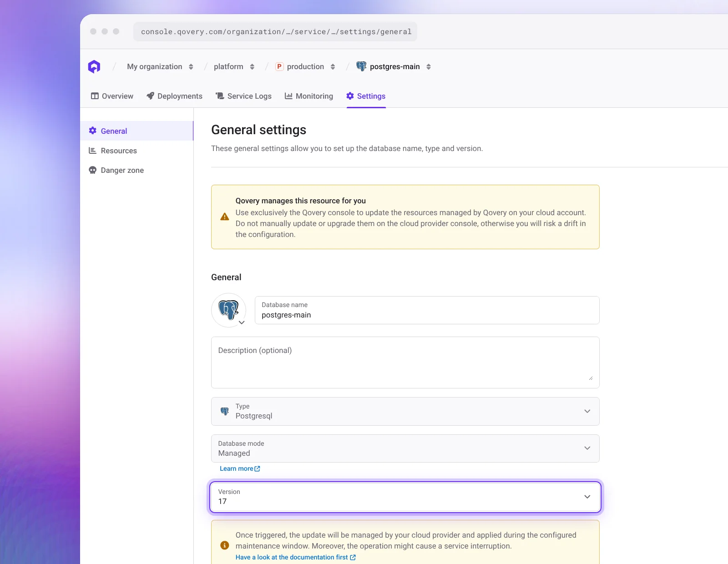Image resolution: width=728 pixels, height=564 pixels.
Task: Click the Danger zone skull icon
Action: click(92, 170)
